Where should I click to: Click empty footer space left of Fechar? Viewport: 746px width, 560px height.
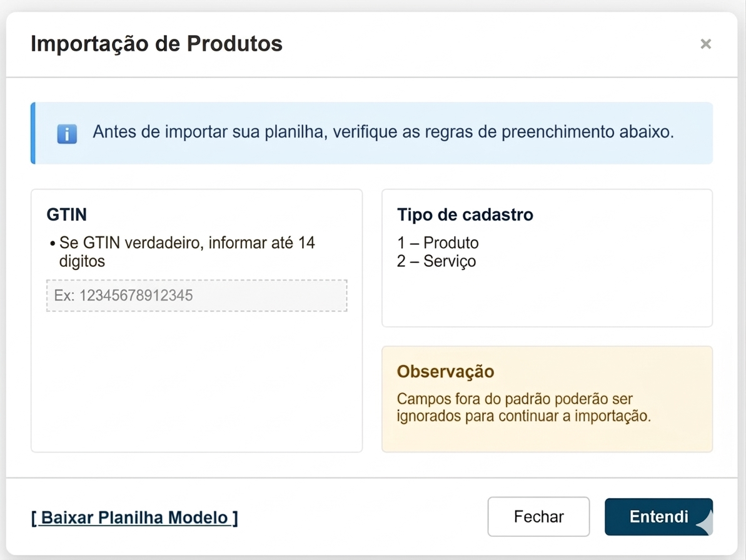point(363,517)
